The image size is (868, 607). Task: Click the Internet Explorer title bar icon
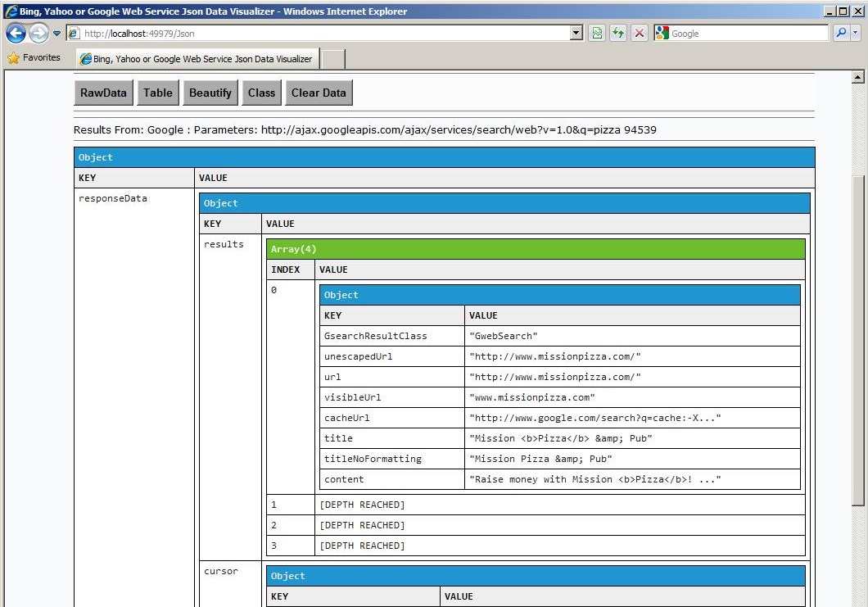point(11,11)
